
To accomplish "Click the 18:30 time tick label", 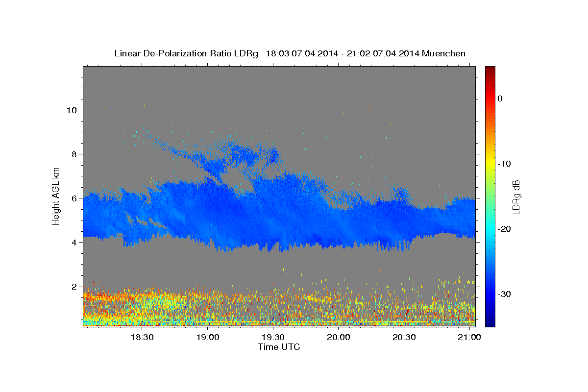I will (142, 338).
